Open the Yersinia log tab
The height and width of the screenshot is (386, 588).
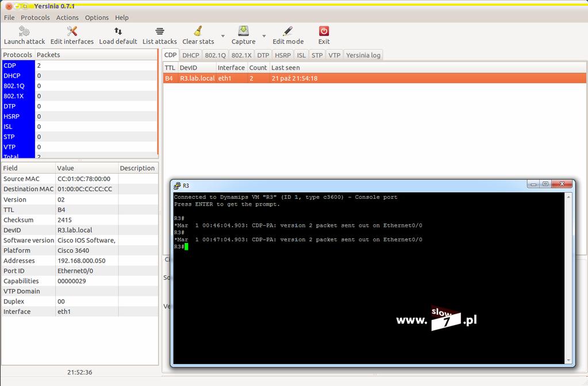[x=363, y=55]
